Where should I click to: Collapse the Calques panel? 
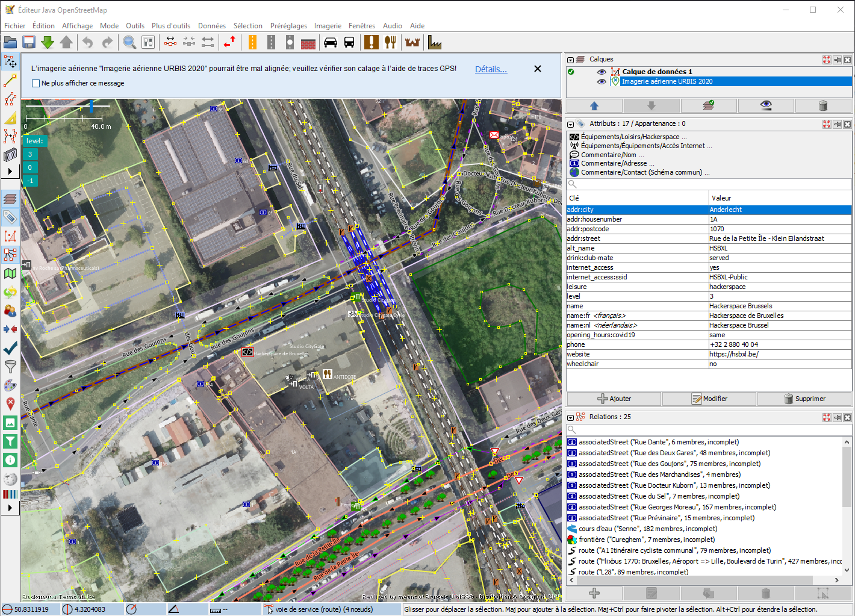571,60
